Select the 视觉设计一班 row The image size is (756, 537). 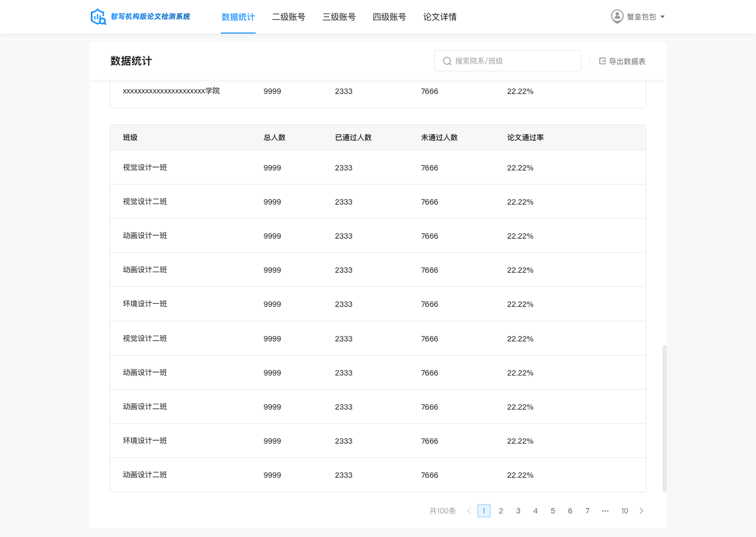pyautogui.click(x=378, y=168)
